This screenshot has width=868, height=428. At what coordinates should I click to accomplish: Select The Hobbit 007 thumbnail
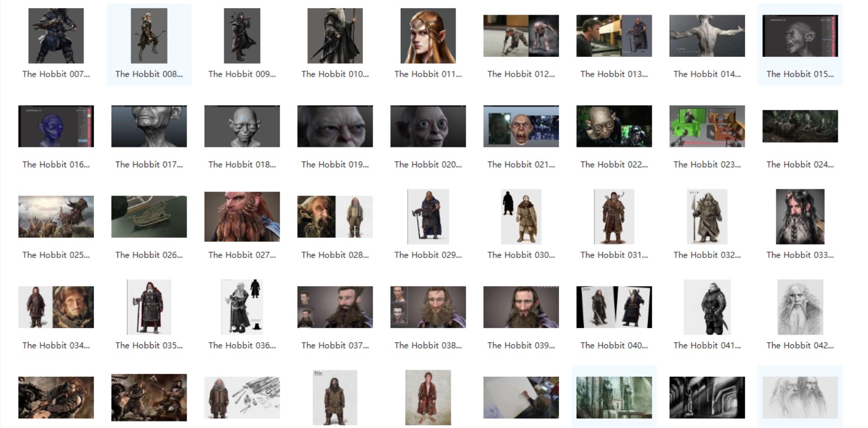(x=56, y=36)
